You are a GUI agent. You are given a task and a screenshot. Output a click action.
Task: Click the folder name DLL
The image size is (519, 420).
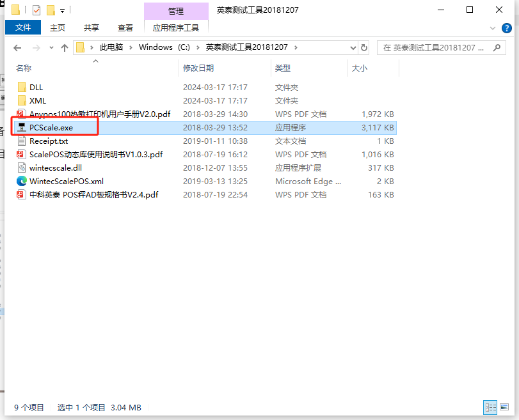(x=36, y=88)
